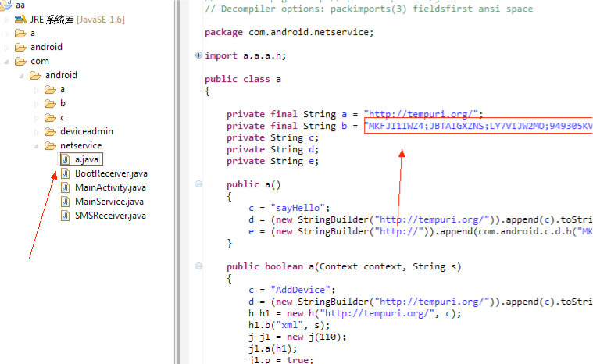Click the 'aa' project icon
The width and height of the screenshot is (593, 364).
tap(5, 5)
